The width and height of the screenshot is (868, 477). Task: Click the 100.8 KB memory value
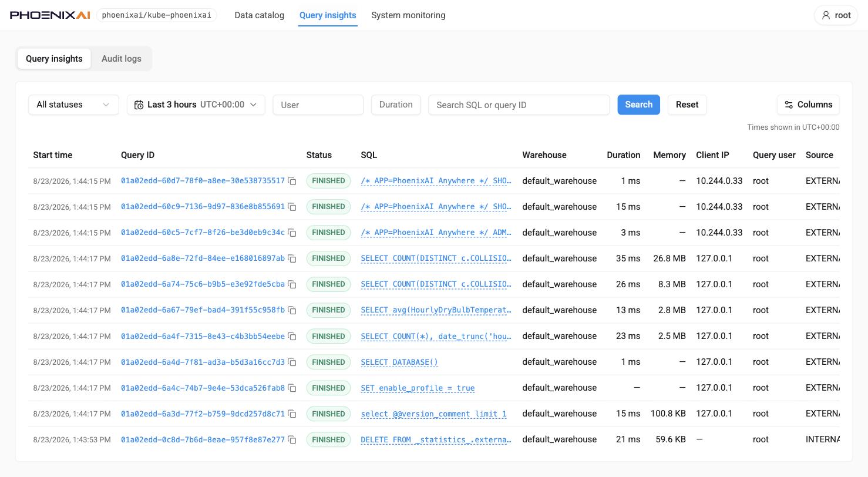point(668,414)
